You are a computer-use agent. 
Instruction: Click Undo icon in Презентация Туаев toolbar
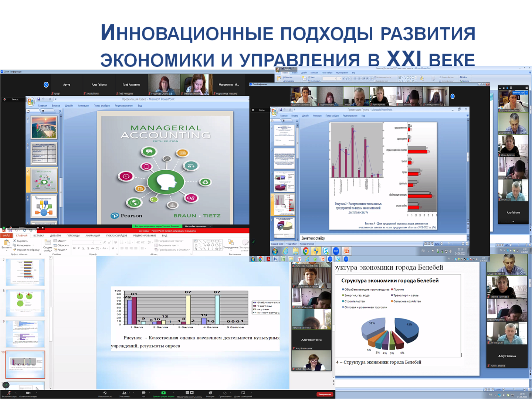[44, 99]
